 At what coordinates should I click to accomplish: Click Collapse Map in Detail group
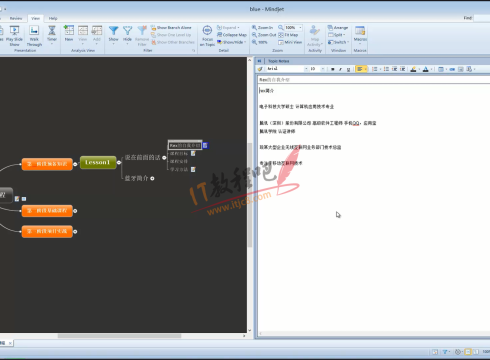coord(232,35)
